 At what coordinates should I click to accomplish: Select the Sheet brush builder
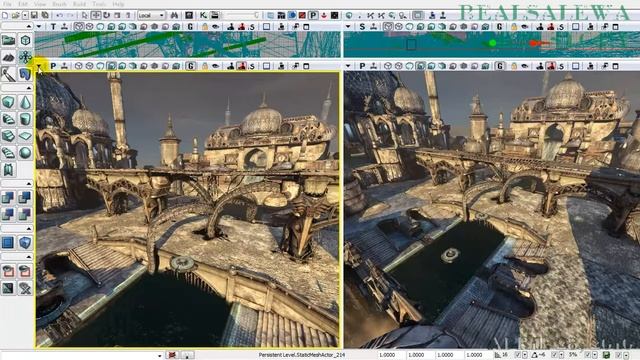coord(25,136)
